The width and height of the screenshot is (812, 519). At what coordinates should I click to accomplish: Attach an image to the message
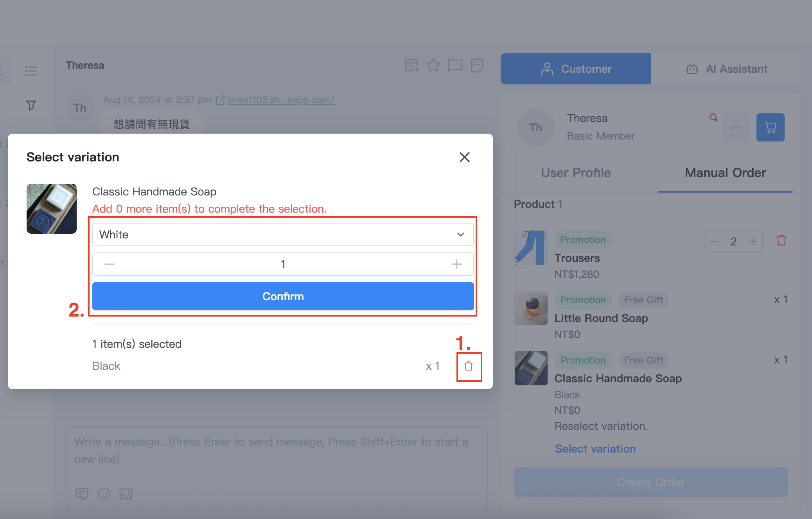tap(126, 494)
